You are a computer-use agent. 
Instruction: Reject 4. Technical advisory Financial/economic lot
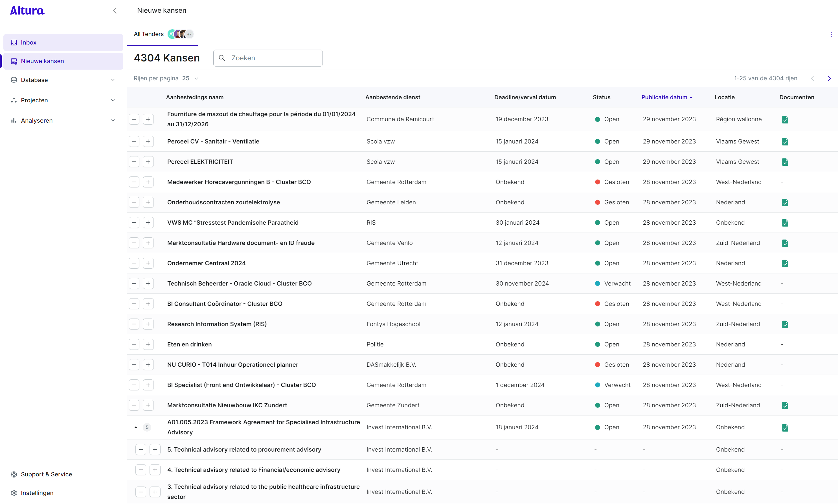pos(141,470)
